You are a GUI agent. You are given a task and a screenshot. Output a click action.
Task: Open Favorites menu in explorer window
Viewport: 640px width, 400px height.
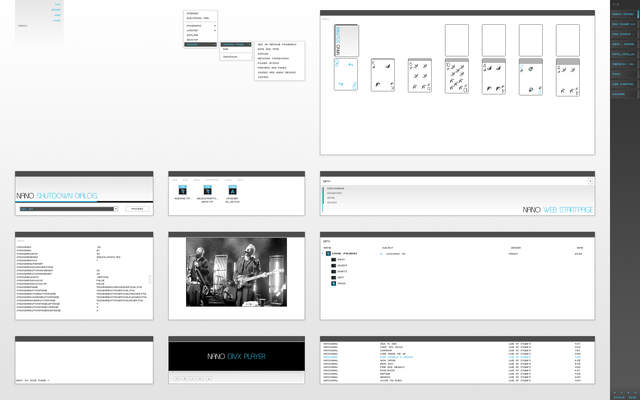pyautogui.click(x=212, y=180)
